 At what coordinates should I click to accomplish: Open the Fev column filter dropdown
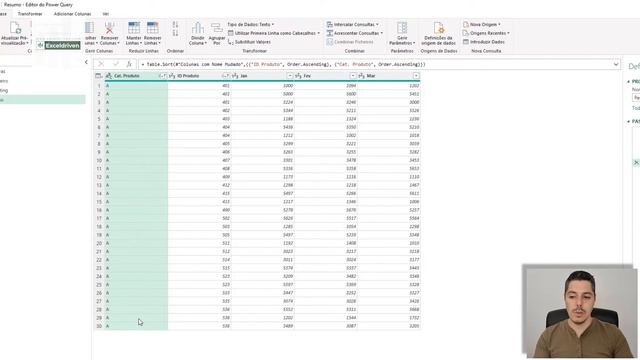click(353, 76)
